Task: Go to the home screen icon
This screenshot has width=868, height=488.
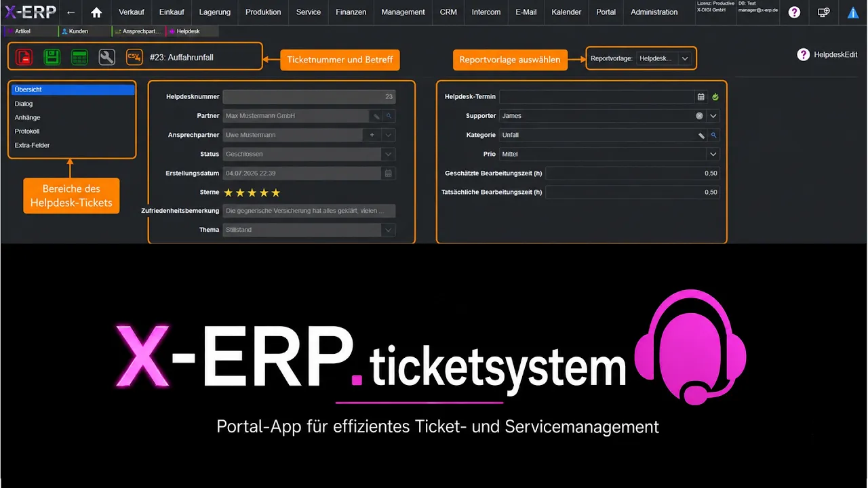Action: [x=96, y=12]
